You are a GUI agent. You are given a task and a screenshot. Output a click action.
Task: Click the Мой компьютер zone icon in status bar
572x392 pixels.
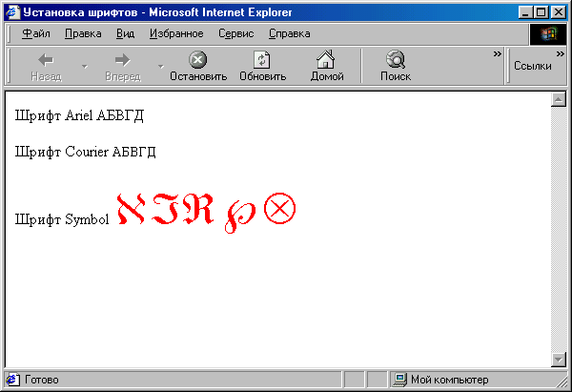[x=400, y=380]
